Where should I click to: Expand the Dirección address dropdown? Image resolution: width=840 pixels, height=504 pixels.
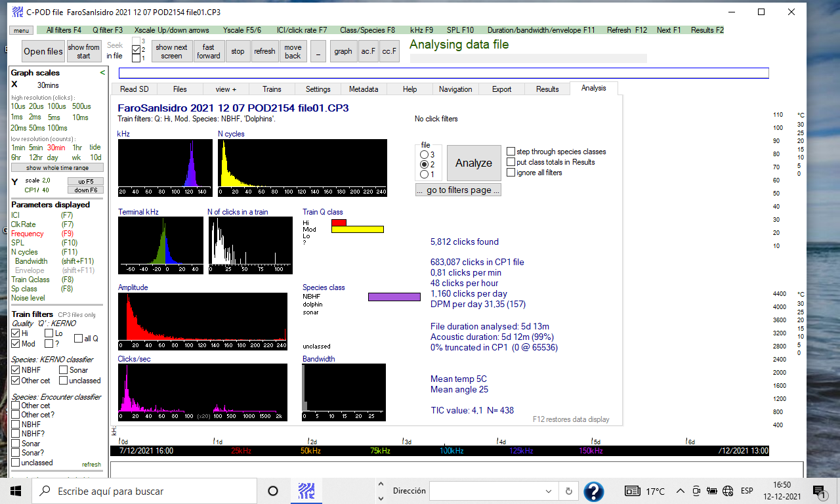tap(549, 491)
